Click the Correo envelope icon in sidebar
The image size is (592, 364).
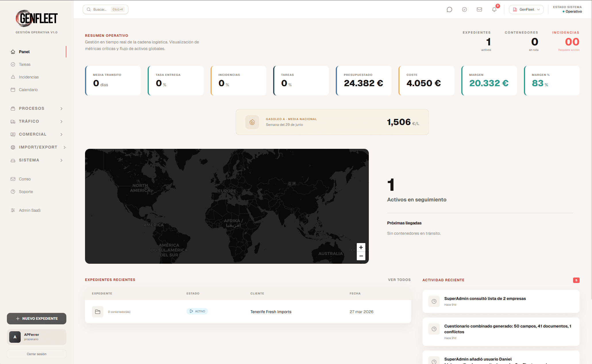13,179
